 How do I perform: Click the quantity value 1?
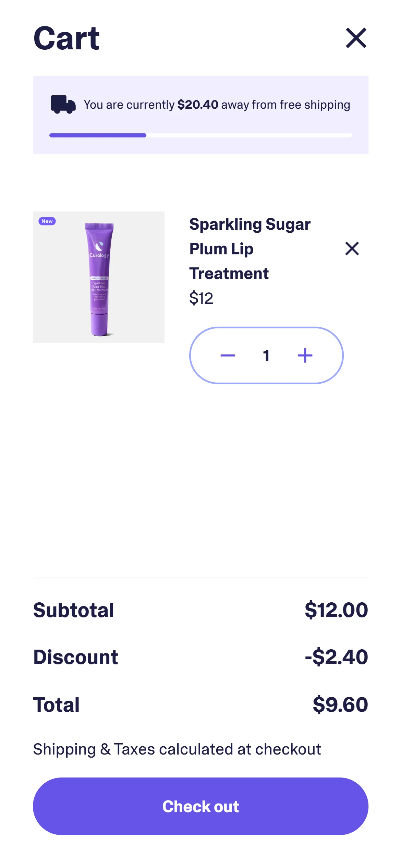tap(266, 355)
